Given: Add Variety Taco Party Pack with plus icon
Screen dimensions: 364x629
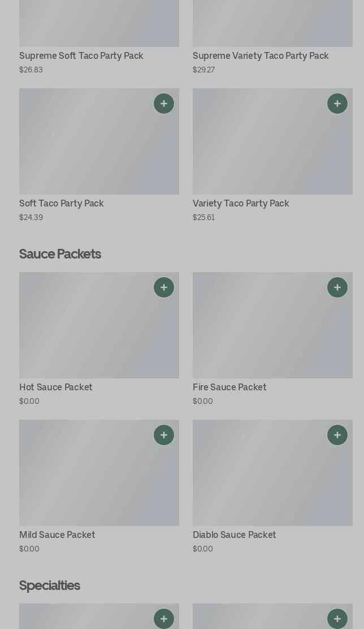Looking at the screenshot, I should point(337,104).
